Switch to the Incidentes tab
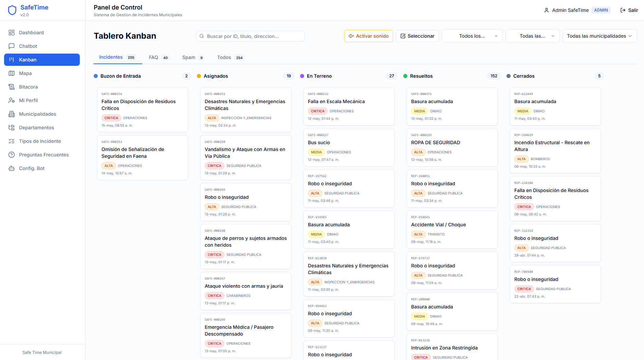 coord(118,57)
